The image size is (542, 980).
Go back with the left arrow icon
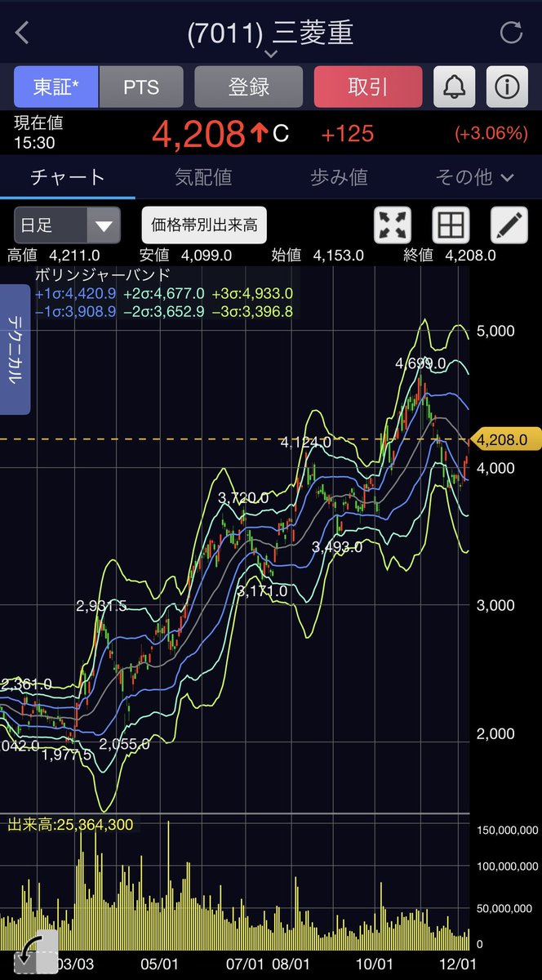coord(22,33)
